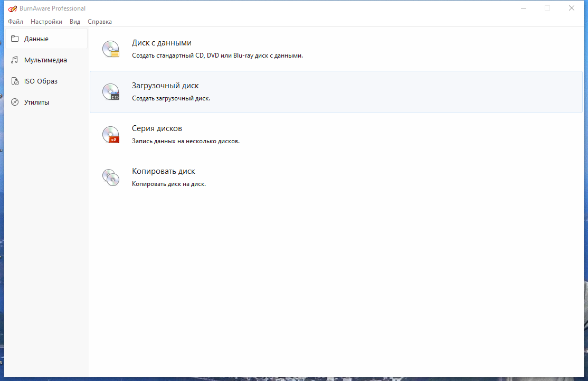Minimize the BurnAware Professional window
The image size is (588, 381).
pos(524,8)
